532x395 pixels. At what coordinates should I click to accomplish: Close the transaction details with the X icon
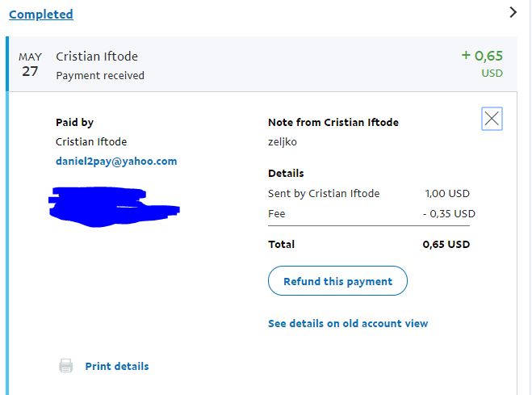[492, 119]
